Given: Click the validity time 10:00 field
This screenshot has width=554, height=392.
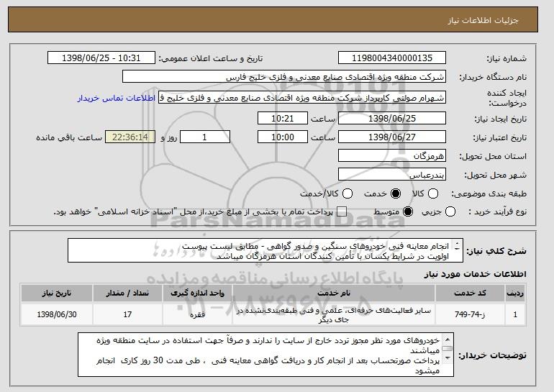Looking at the screenshot, I should pos(283,137).
